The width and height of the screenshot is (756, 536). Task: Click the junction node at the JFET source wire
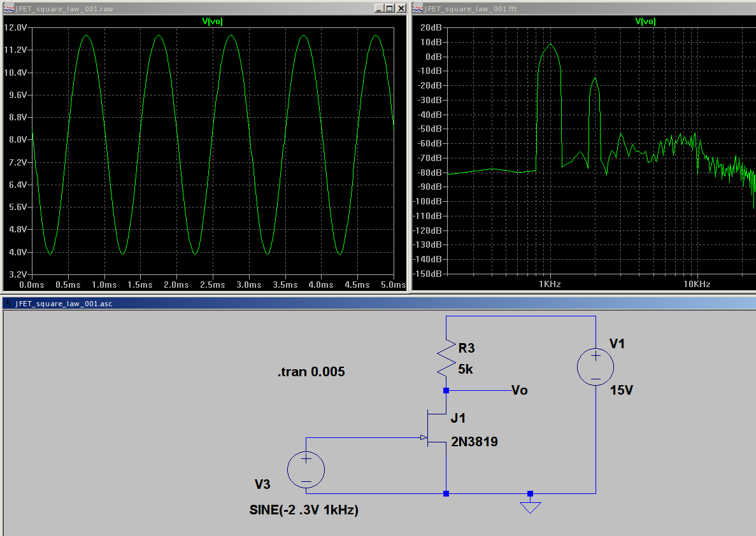446,493
